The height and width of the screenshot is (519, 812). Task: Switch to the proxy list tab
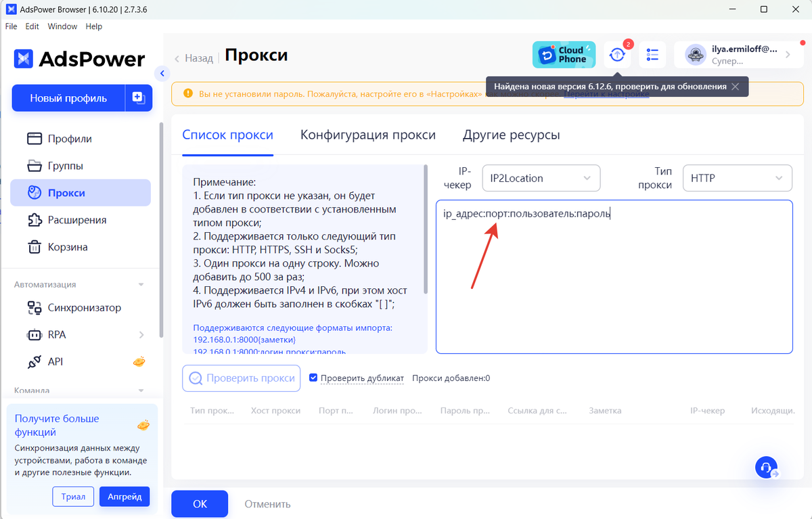pos(228,135)
